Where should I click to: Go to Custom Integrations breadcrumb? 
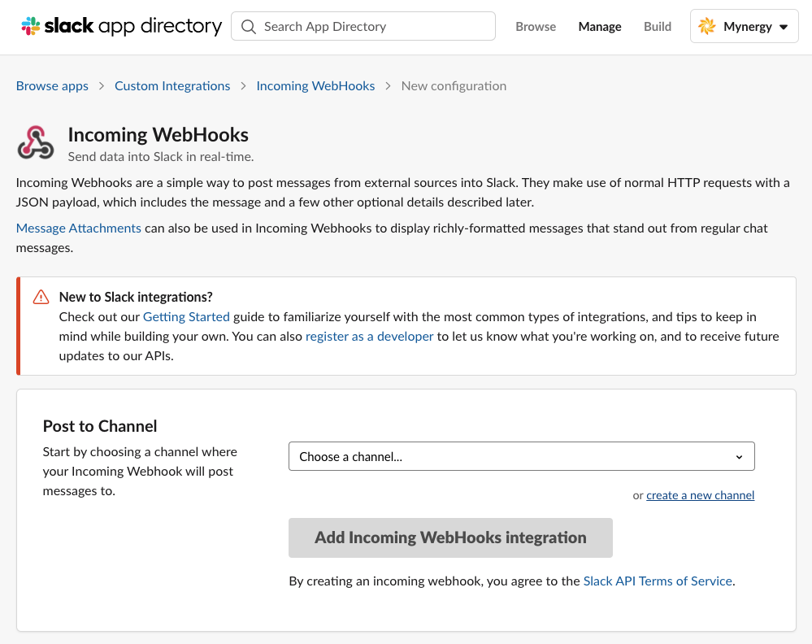click(x=172, y=85)
